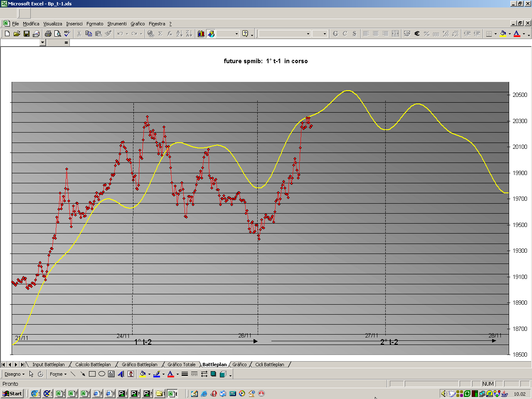Open the Strumenti menu
Viewport: 532px width, 399px height.
point(117,24)
